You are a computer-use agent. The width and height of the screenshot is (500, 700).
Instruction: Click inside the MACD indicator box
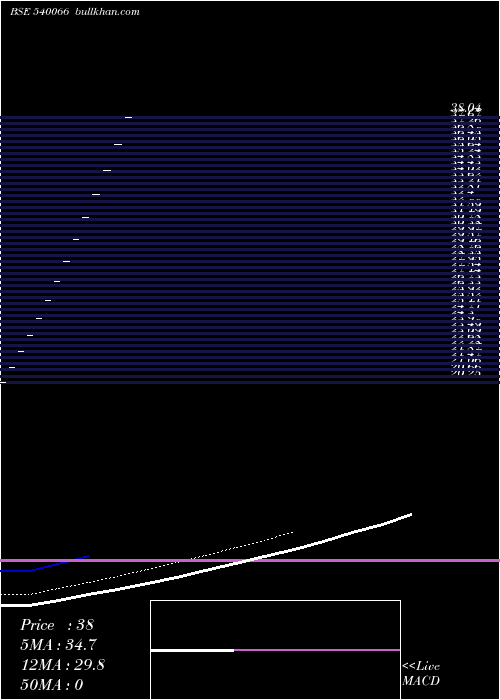(x=275, y=650)
